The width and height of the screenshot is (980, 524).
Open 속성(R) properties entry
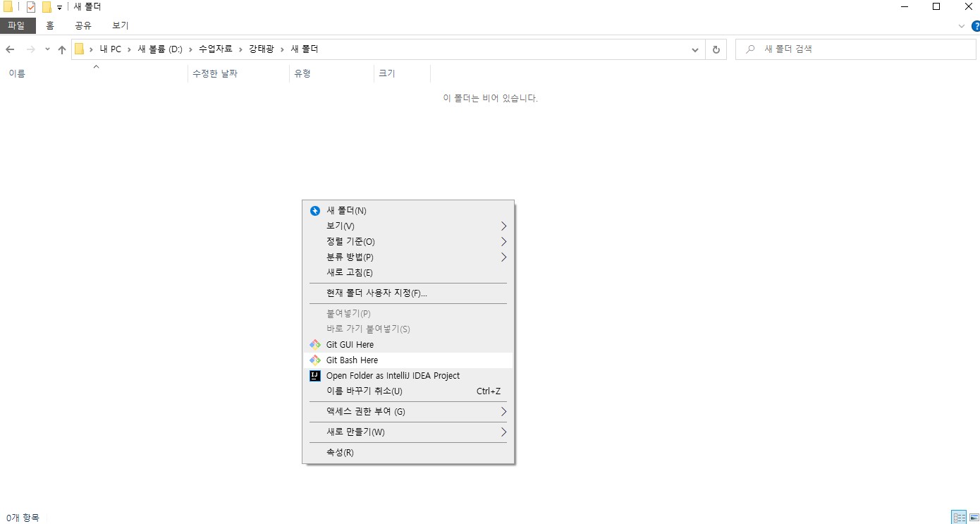coord(408,452)
